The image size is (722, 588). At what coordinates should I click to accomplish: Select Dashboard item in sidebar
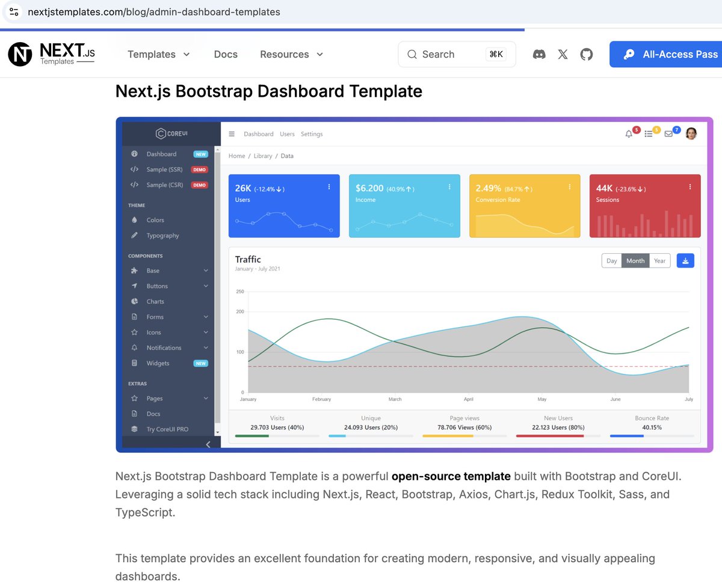(x=168, y=154)
